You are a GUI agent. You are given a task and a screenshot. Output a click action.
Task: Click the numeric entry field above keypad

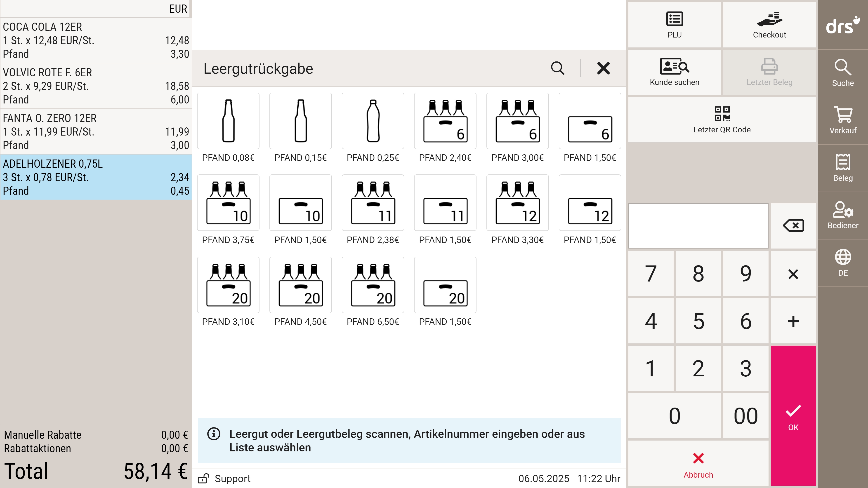698,226
